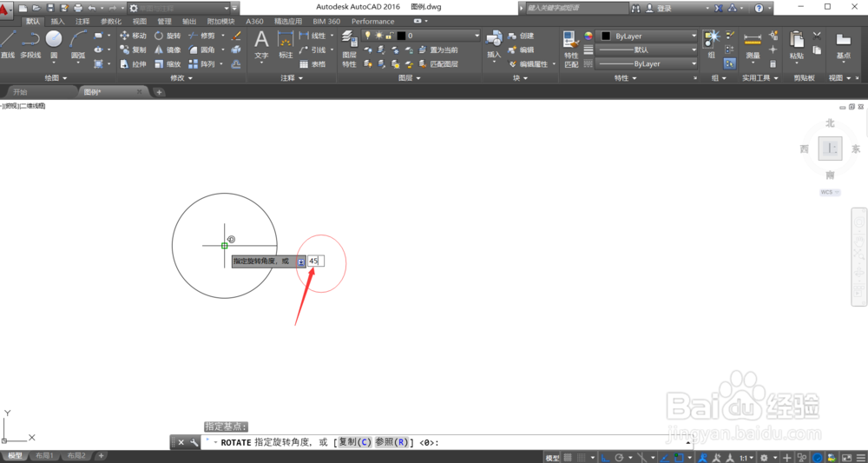Click Match Layer (匹配图层) button

pos(438,64)
